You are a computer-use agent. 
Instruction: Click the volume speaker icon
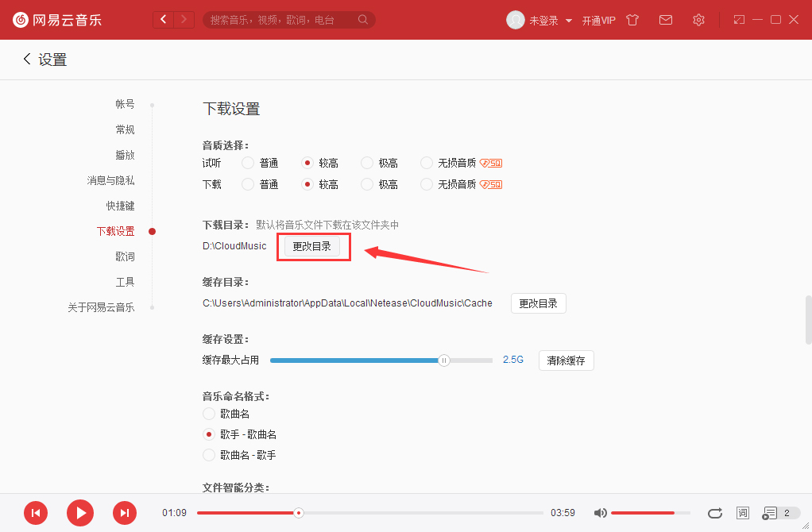(x=600, y=513)
